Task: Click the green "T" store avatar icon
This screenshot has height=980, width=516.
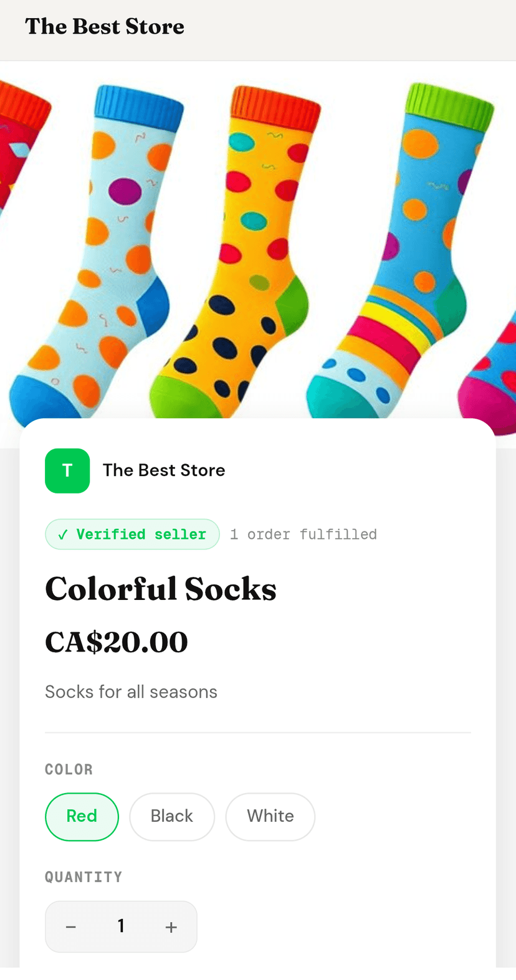Action: pos(67,470)
